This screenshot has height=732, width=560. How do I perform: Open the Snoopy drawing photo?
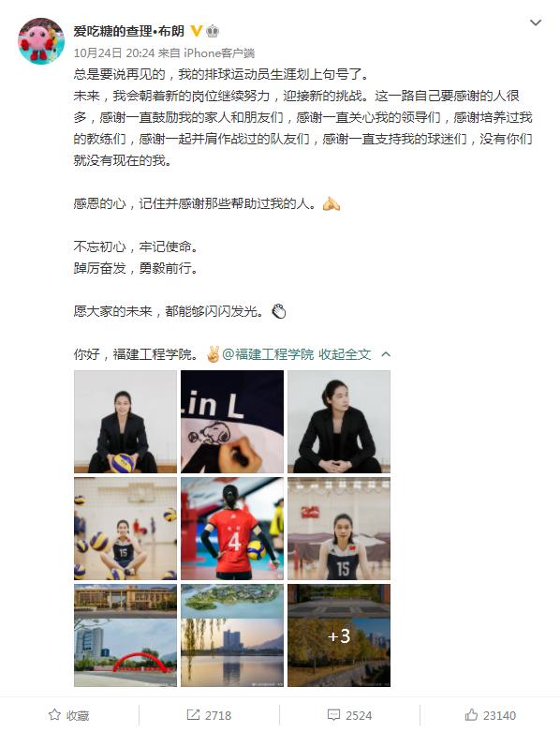232,422
